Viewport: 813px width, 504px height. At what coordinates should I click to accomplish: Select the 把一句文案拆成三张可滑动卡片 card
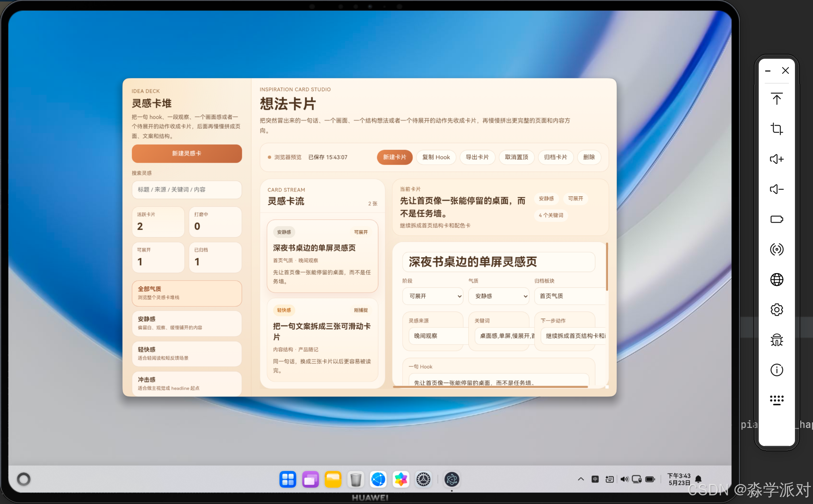[322, 340]
